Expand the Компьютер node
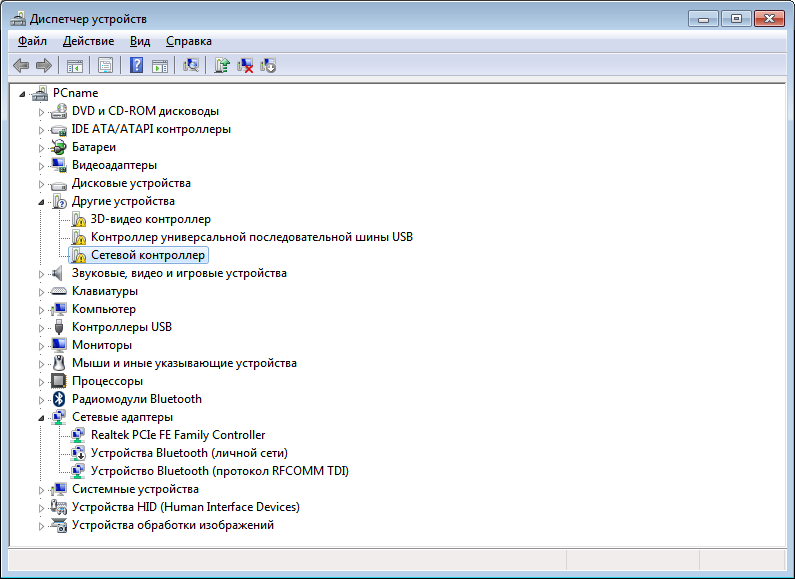Viewport: 795px width, 579px height. [42, 310]
